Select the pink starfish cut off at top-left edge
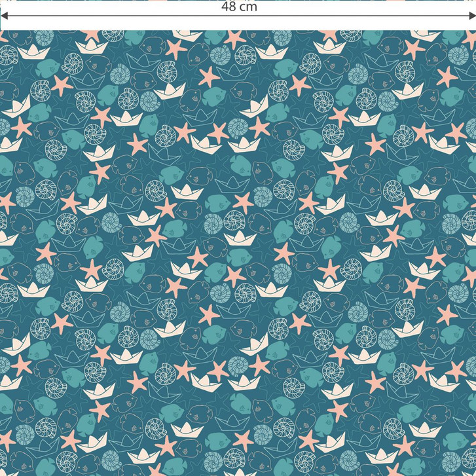Screen dimensions: 476x476 pyautogui.click(x=3, y=37)
